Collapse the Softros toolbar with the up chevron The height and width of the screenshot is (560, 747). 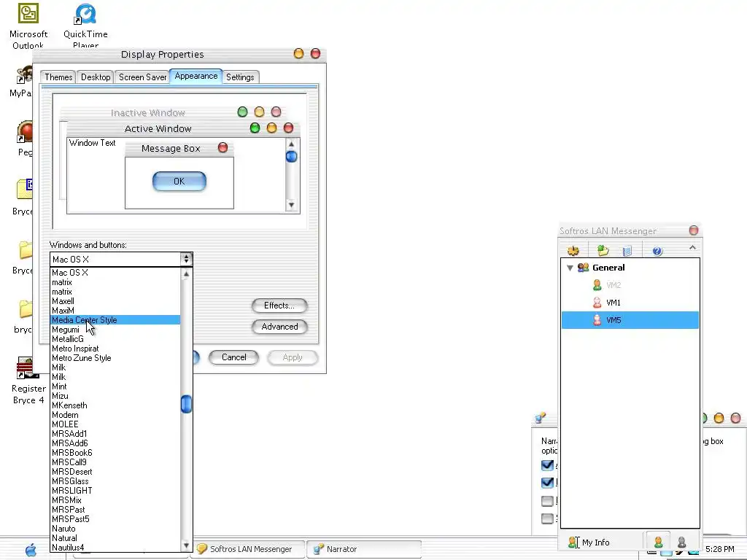click(x=692, y=248)
